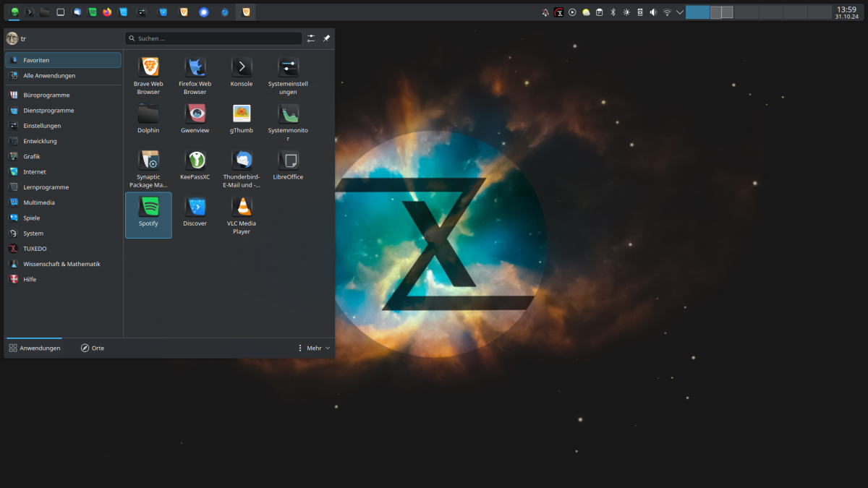Switch to the second virtual desktop in pager
The image size is (868, 488).
coord(722,12)
